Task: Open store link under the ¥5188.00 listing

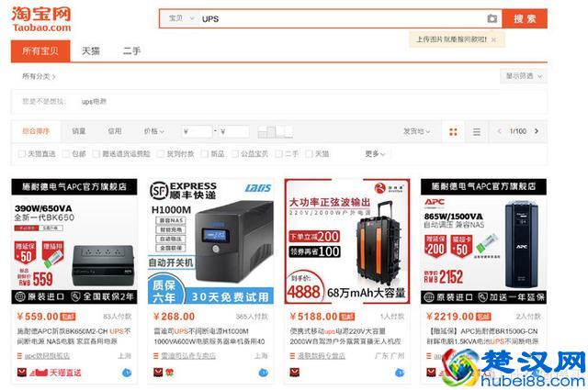Action: [322, 356]
